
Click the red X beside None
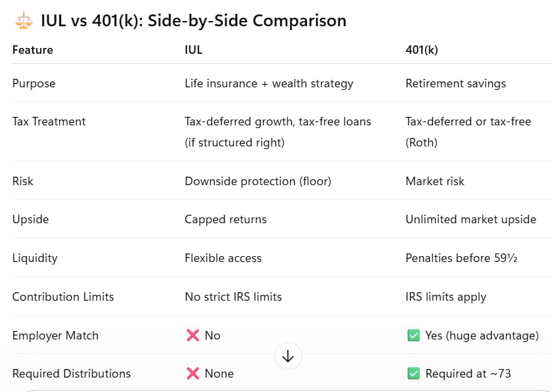click(193, 374)
